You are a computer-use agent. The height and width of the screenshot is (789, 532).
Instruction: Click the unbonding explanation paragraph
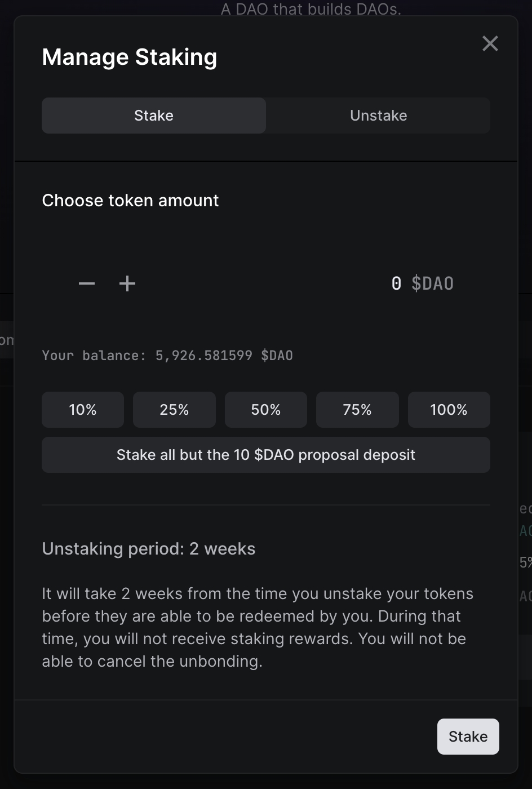[254, 627]
